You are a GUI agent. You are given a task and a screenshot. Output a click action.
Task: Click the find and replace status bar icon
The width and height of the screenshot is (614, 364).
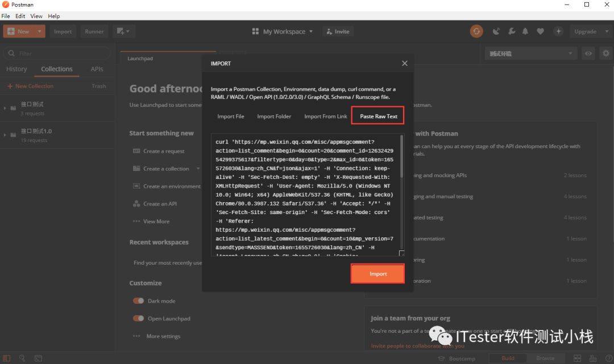[x=22, y=358]
